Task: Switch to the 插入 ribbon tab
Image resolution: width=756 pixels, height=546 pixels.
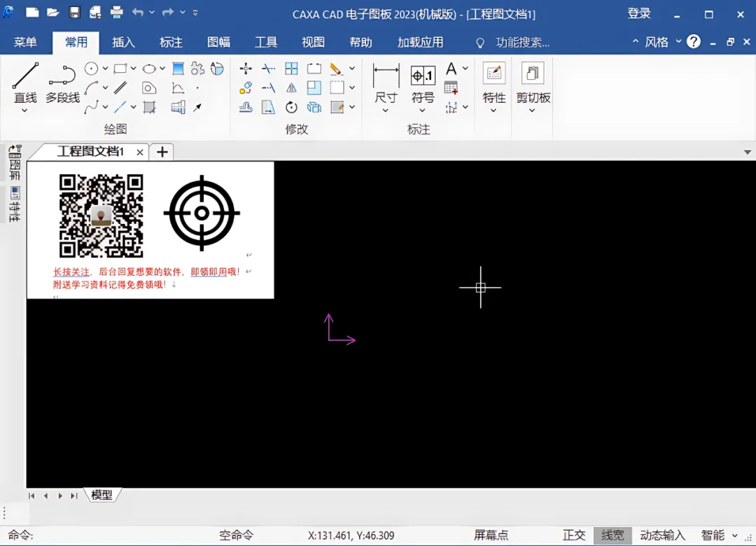Action: pos(123,43)
